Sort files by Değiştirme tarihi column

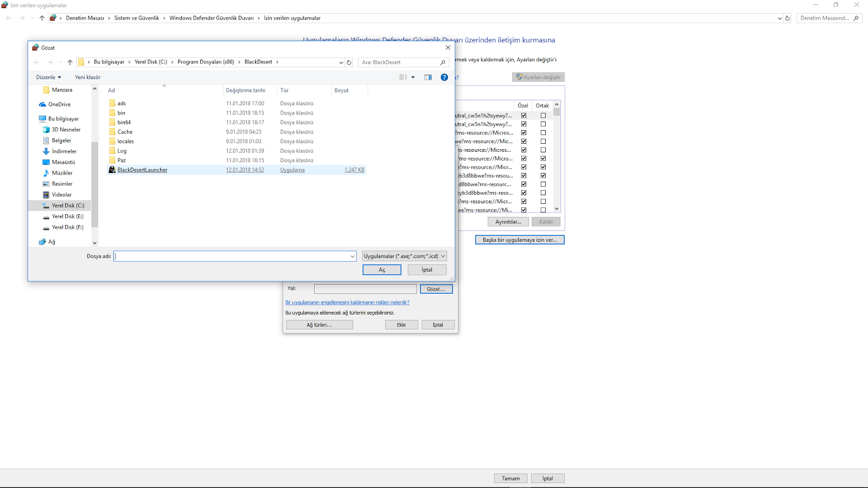[x=250, y=91]
